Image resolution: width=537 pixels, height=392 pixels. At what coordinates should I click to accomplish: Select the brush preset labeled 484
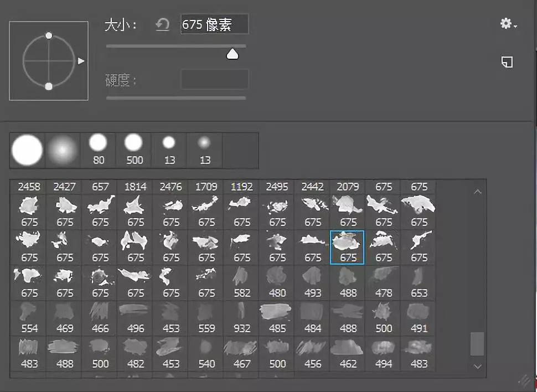click(x=313, y=318)
